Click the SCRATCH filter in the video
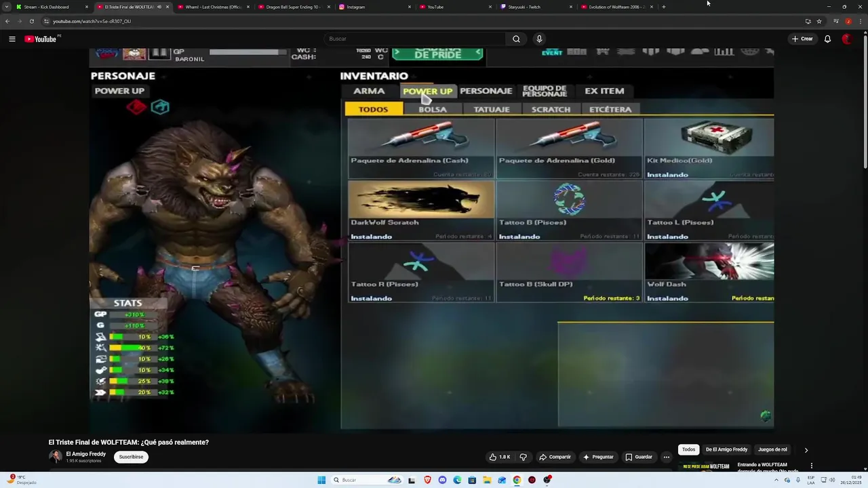This screenshot has width=868, height=488. coord(551,109)
